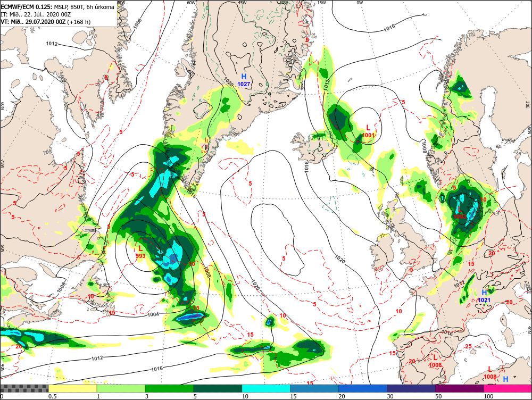This screenshot has height=400, width=532.
Task: Click the '1004' isobar label
Action: click(x=153, y=314)
